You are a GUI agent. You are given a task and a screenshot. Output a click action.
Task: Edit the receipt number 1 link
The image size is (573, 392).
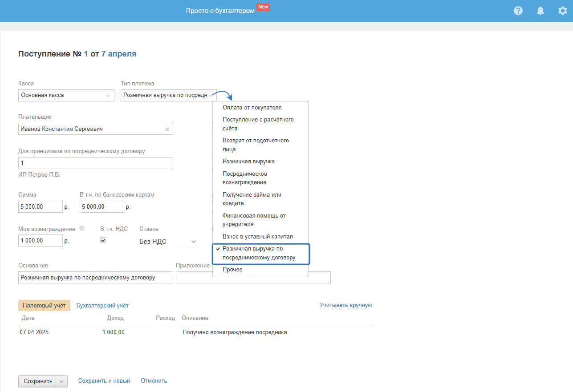[x=86, y=54]
